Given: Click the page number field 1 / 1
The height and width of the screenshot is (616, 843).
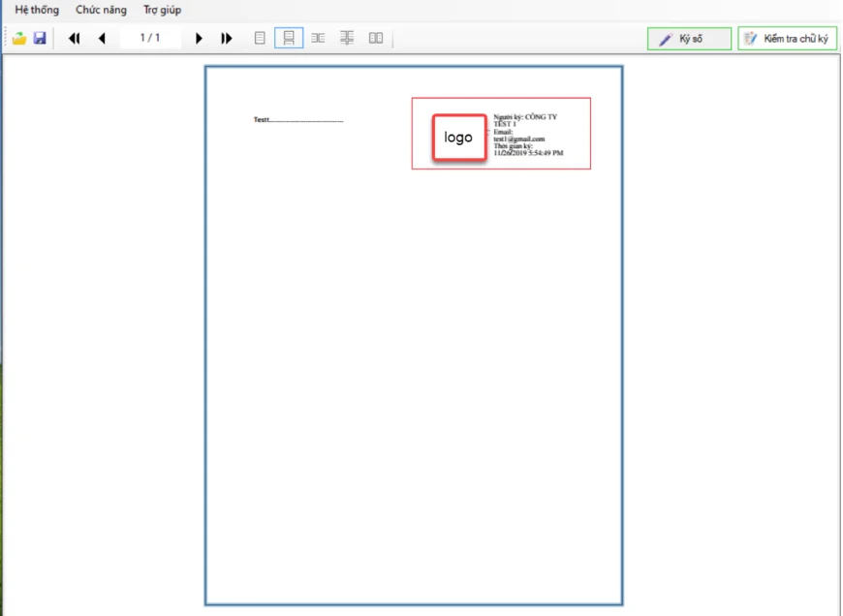Looking at the screenshot, I should point(150,38).
